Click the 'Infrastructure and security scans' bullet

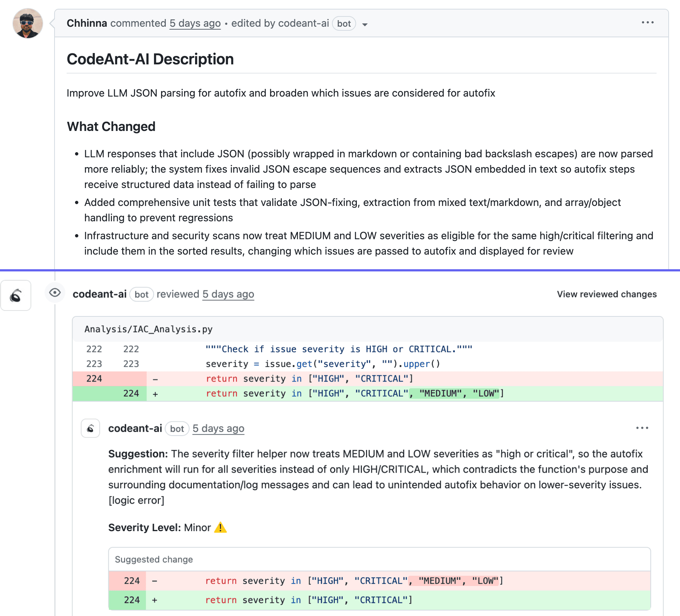click(x=369, y=243)
